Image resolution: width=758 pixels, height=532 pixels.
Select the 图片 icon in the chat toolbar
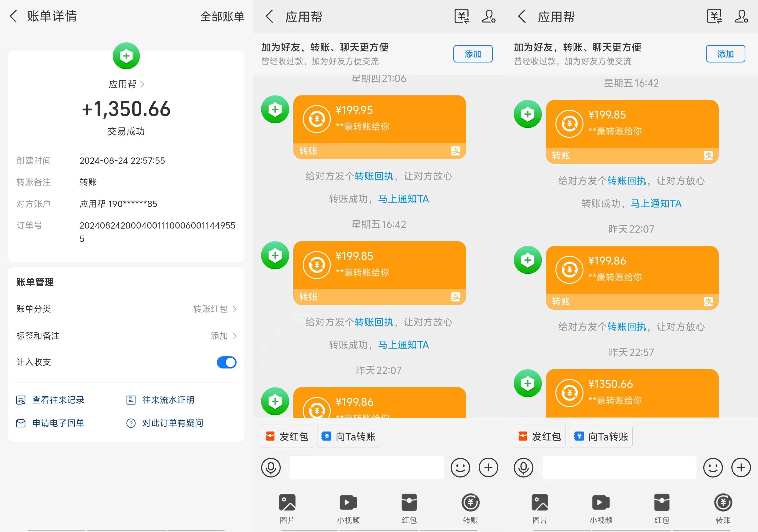point(287,502)
